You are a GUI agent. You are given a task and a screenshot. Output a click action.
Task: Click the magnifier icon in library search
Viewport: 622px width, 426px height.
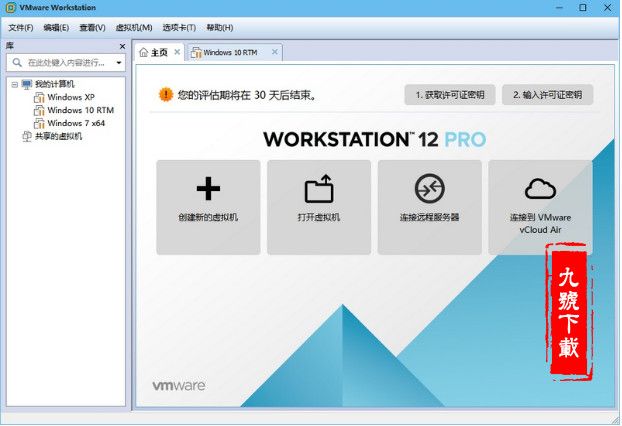click(x=17, y=62)
